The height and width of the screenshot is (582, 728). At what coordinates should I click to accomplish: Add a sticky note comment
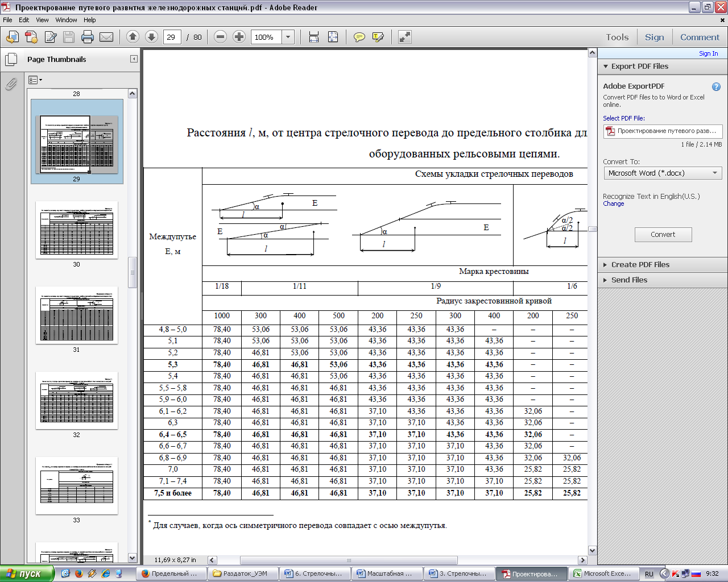[359, 38]
